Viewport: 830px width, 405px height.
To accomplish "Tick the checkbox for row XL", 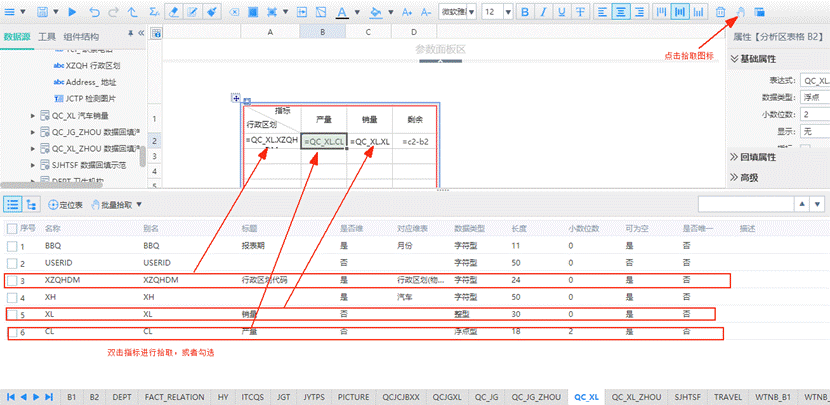I will coord(12,314).
